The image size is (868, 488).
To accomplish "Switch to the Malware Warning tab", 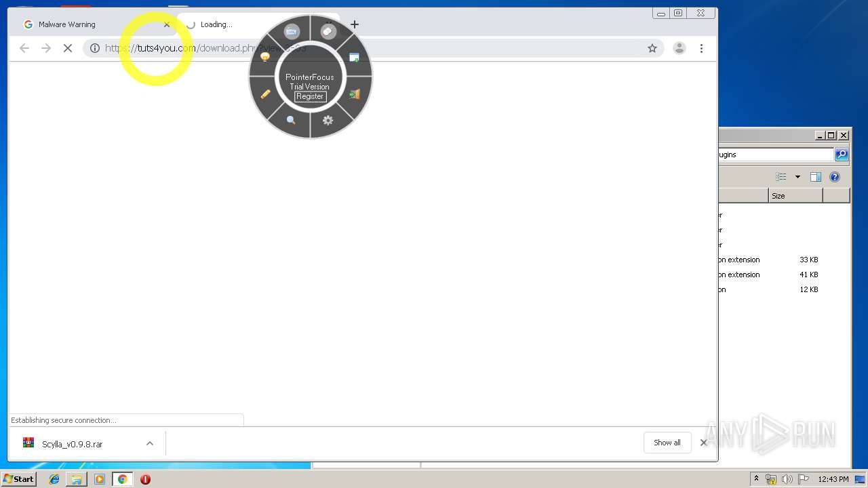I will (x=96, y=24).
